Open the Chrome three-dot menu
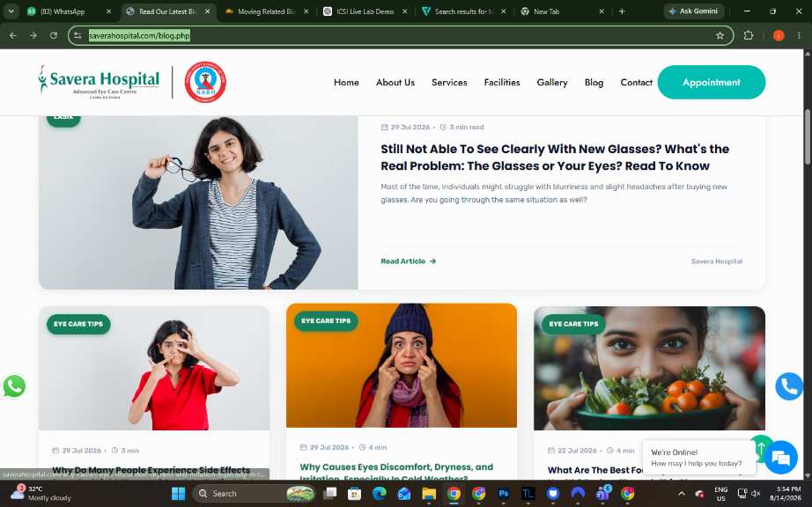 [x=799, y=36]
